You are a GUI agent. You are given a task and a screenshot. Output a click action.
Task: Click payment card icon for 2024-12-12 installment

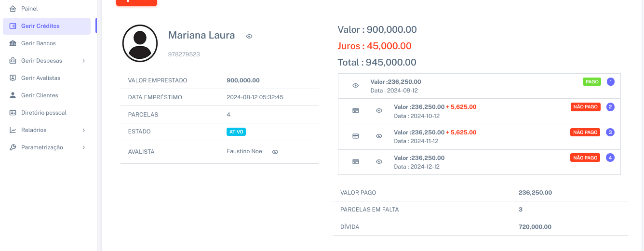coord(355,161)
